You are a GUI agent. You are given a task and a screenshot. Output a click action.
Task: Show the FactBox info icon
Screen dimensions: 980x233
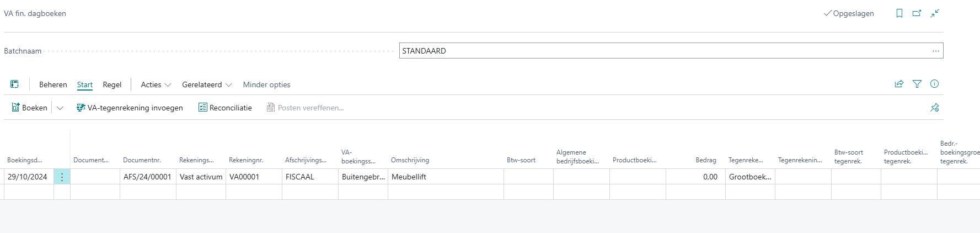click(934, 84)
